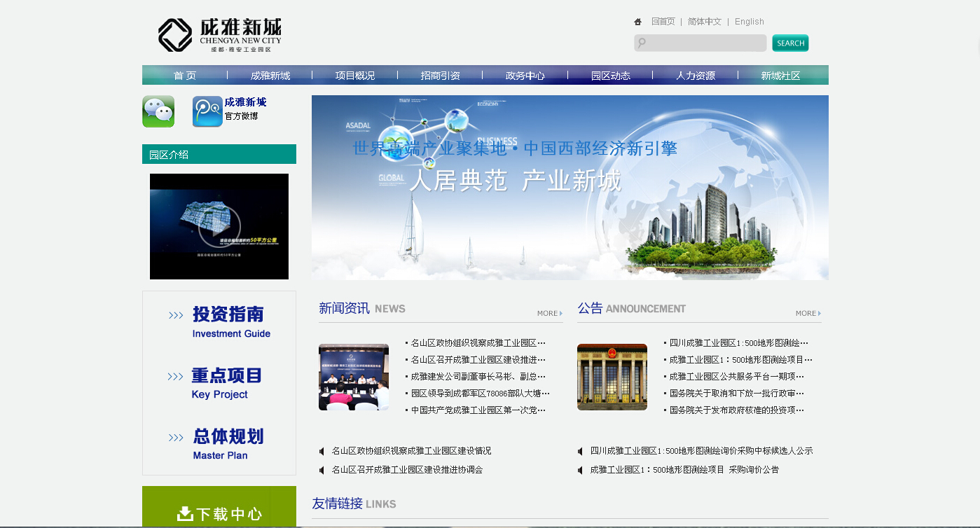Viewport: 980px width, 528px height.
Task: Expand MORE in the News section
Action: coord(550,313)
